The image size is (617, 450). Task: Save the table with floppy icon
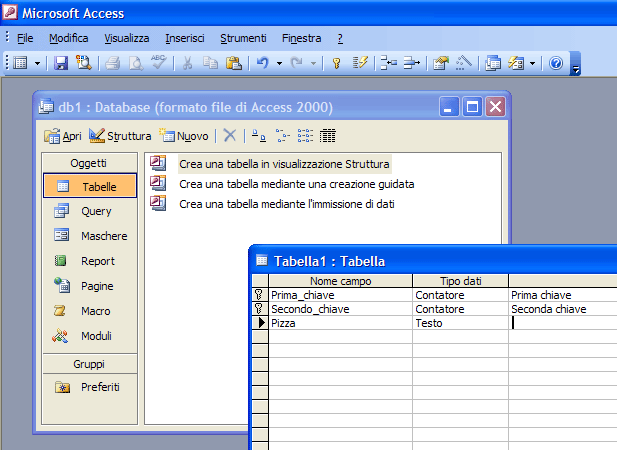(x=61, y=63)
